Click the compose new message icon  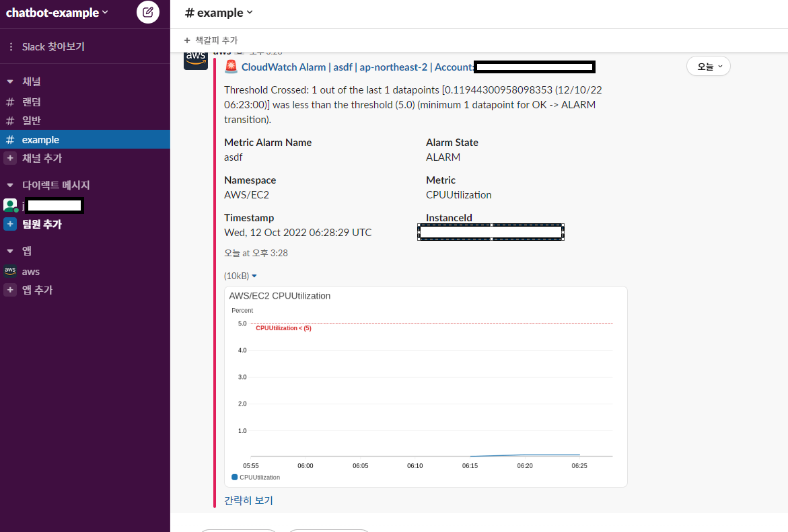pyautogui.click(x=148, y=12)
